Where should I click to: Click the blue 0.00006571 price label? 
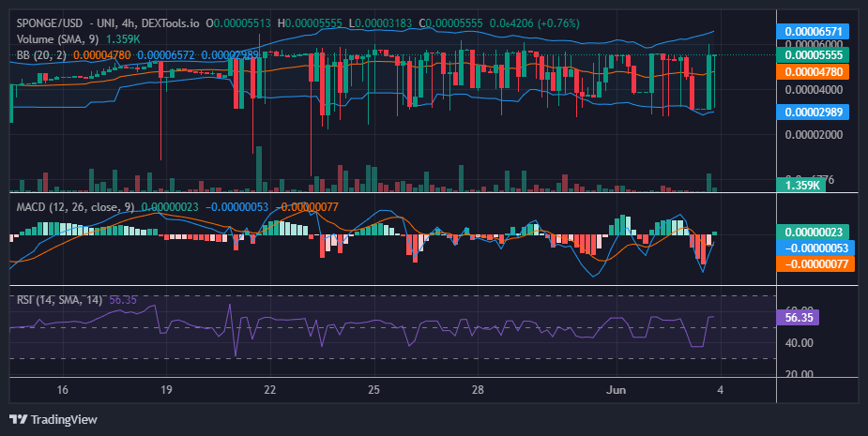coord(814,32)
